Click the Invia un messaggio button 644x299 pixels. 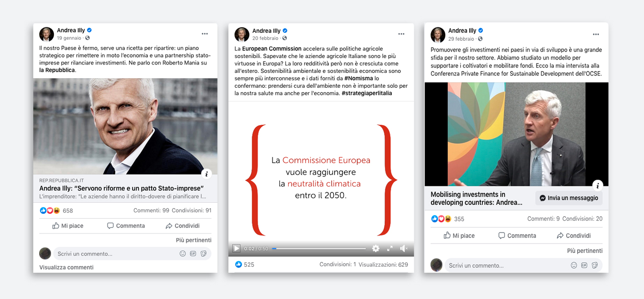569,198
